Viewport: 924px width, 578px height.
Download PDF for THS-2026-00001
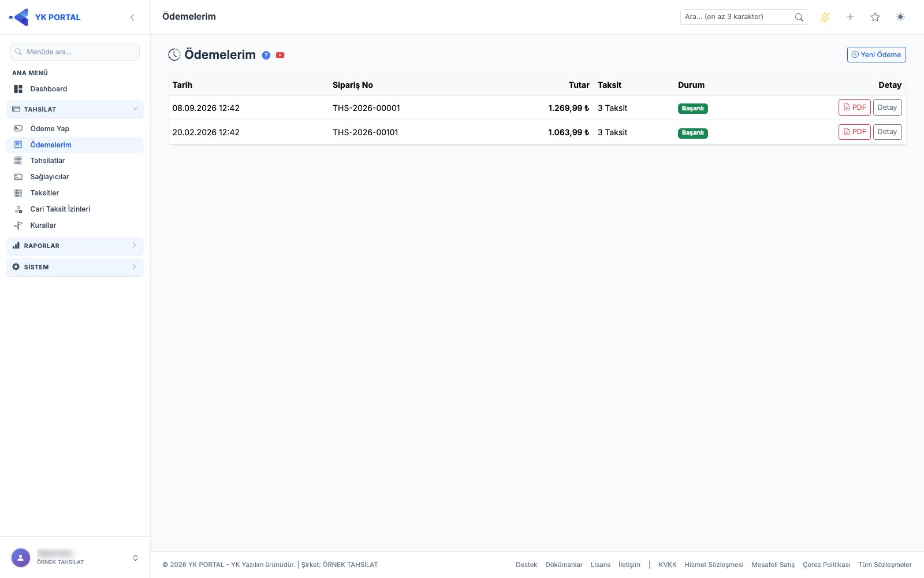tap(854, 108)
